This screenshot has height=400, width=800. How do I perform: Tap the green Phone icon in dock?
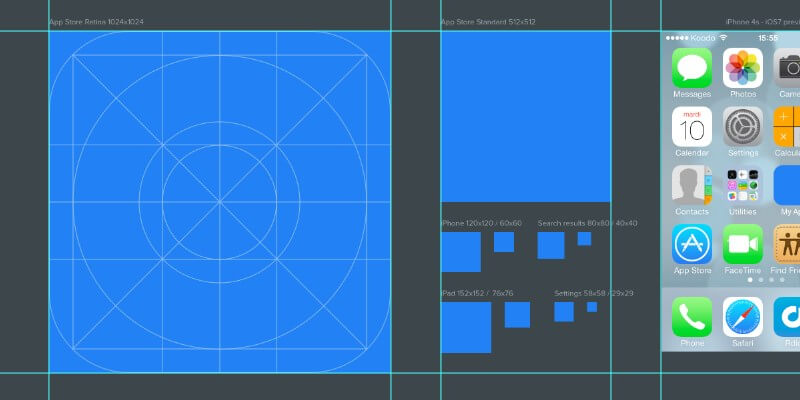[x=692, y=317]
